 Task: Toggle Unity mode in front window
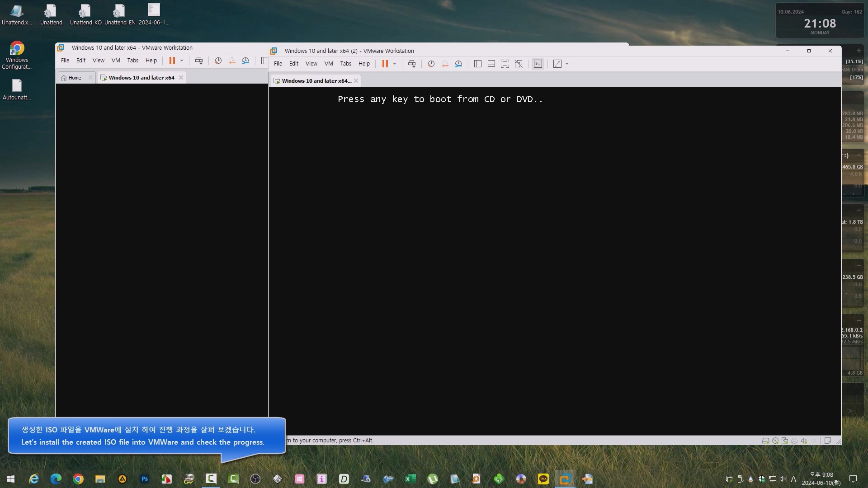click(519, 64)
